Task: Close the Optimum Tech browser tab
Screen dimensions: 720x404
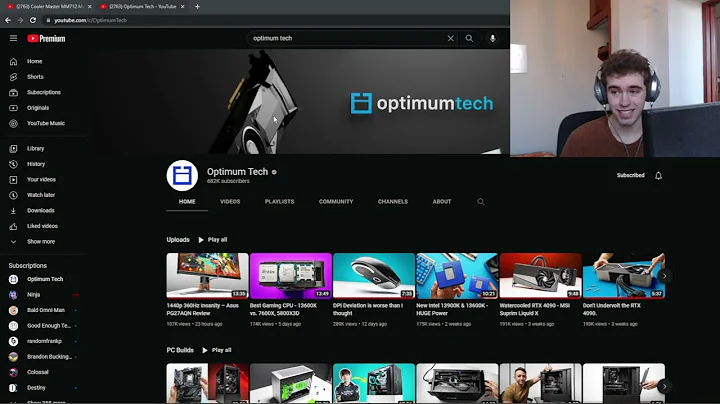Action: point(182,6)
